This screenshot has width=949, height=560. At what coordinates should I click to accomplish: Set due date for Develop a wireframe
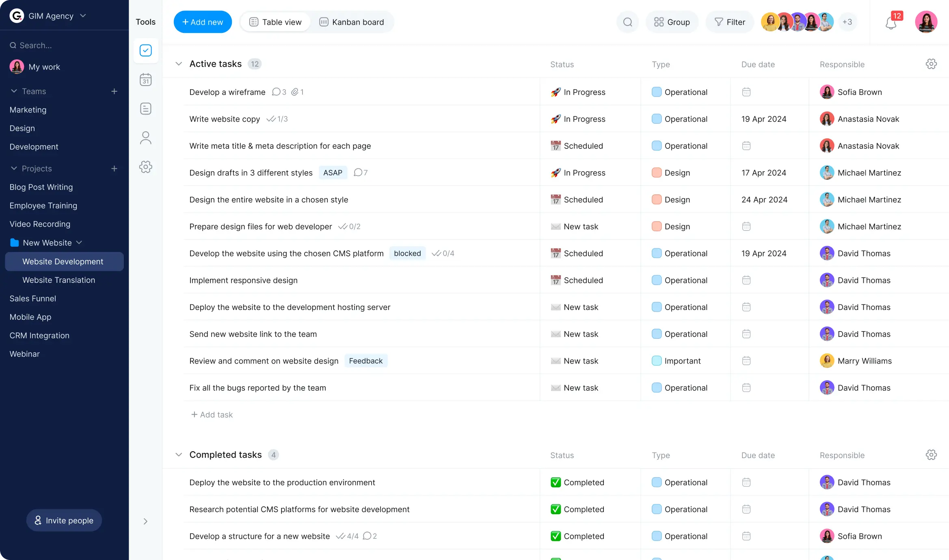pos(746,92)
